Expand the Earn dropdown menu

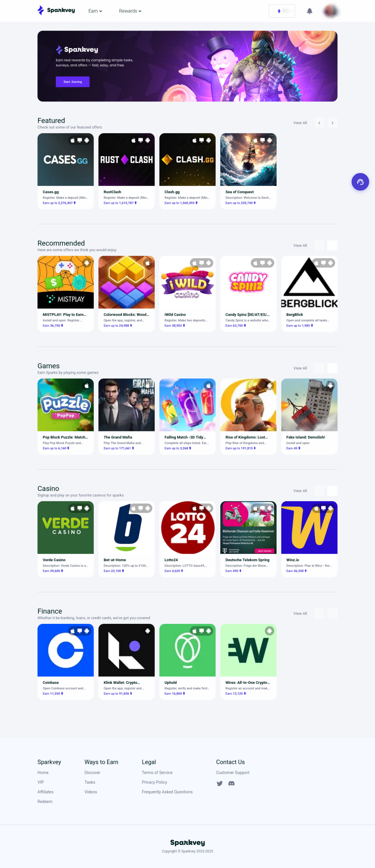tap(95, 11)
